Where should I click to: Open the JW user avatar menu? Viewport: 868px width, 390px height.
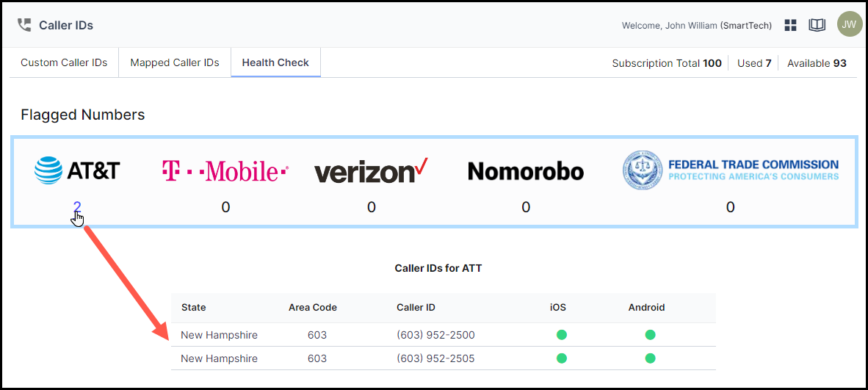point(850,24)
